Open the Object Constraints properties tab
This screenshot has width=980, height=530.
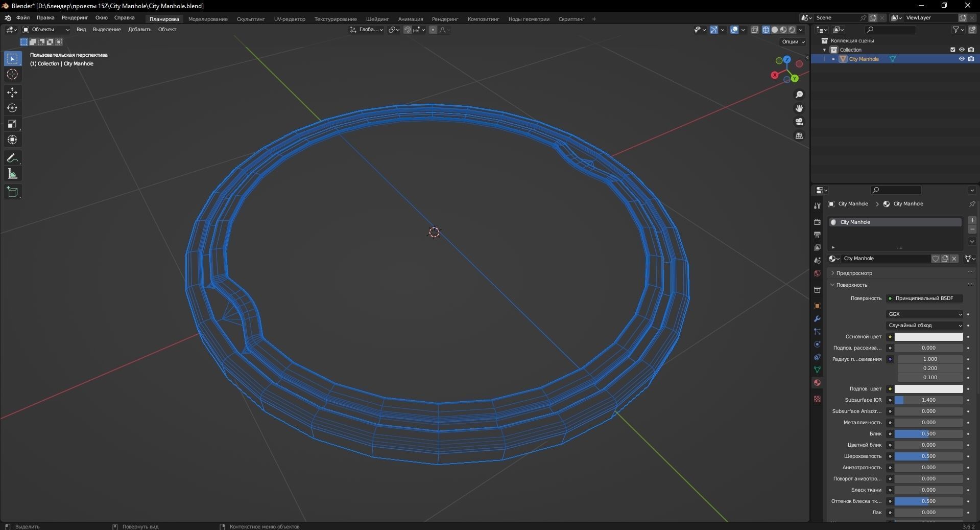click(x=817, y=357)
